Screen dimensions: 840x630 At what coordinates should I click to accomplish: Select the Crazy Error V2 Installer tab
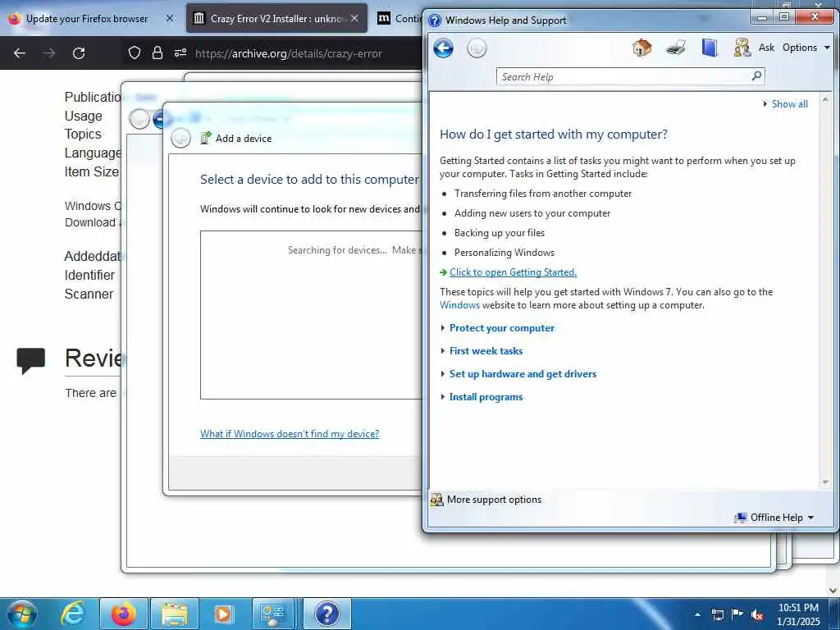coord(276,19)
